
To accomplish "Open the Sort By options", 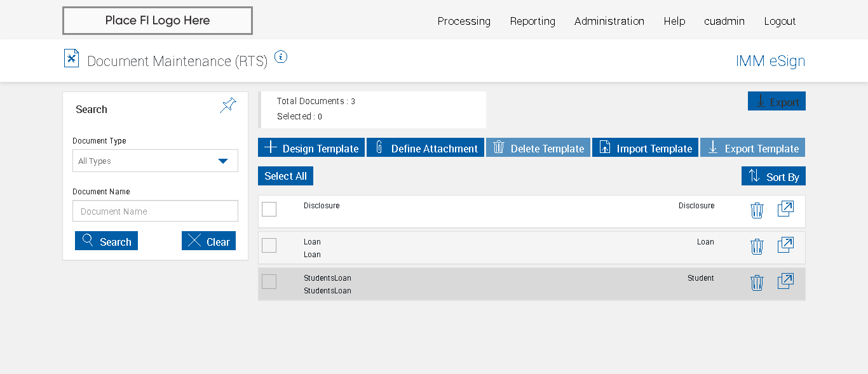I will [x=773, y=177].
